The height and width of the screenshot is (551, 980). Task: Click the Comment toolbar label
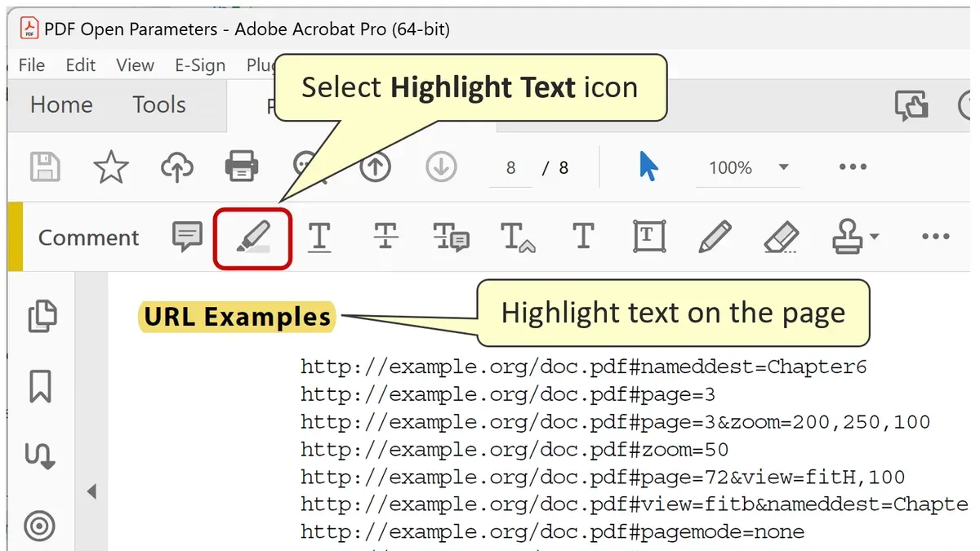click(x=89, y=238)
